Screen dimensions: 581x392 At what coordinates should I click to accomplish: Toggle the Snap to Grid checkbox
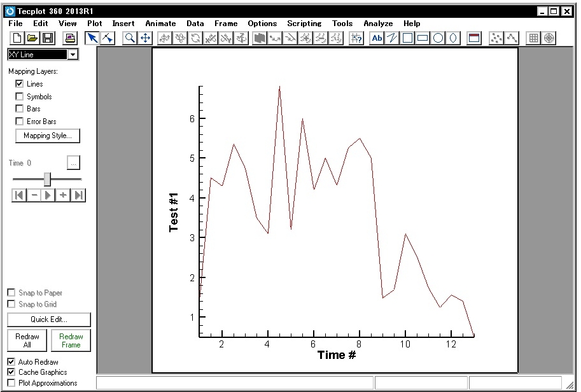(x=11, y=304)
